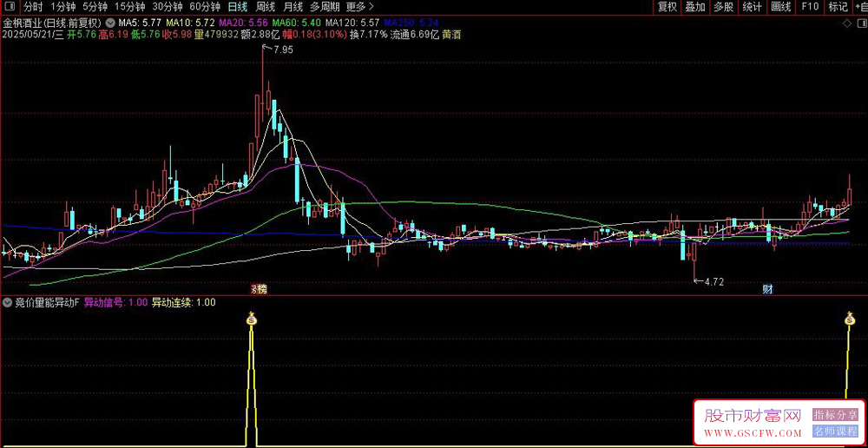The height and width of the screenshot is (448, 868).
Task: Click the 财 marker below the chart
Action: (x=767, y=289)
